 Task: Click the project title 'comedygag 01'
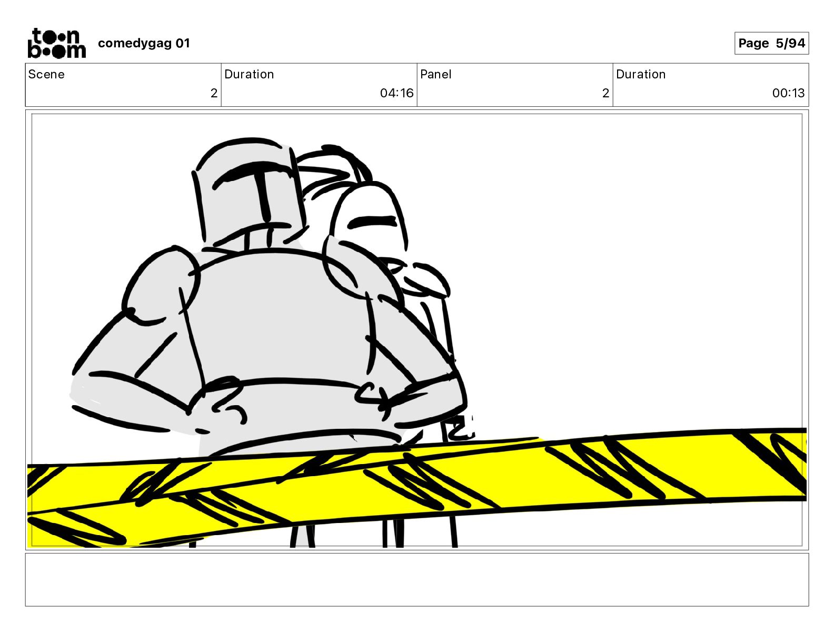coord(144,43)
